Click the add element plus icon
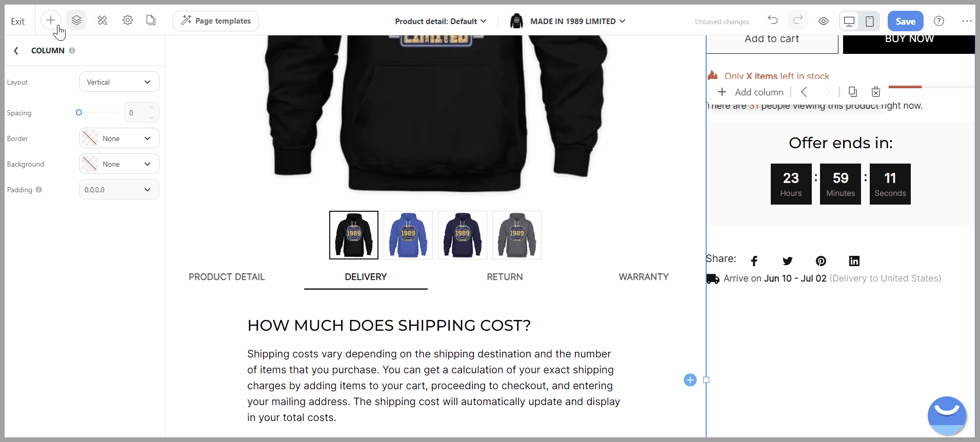Viewport: 980px width, 442px height. 50,21
